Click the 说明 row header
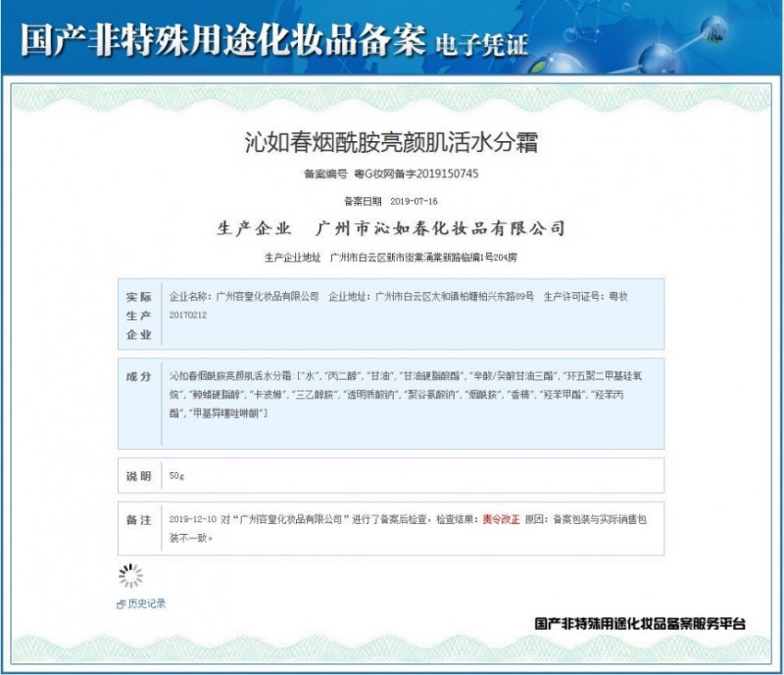This screenshot has height=675, width=784. click(139, 476)
